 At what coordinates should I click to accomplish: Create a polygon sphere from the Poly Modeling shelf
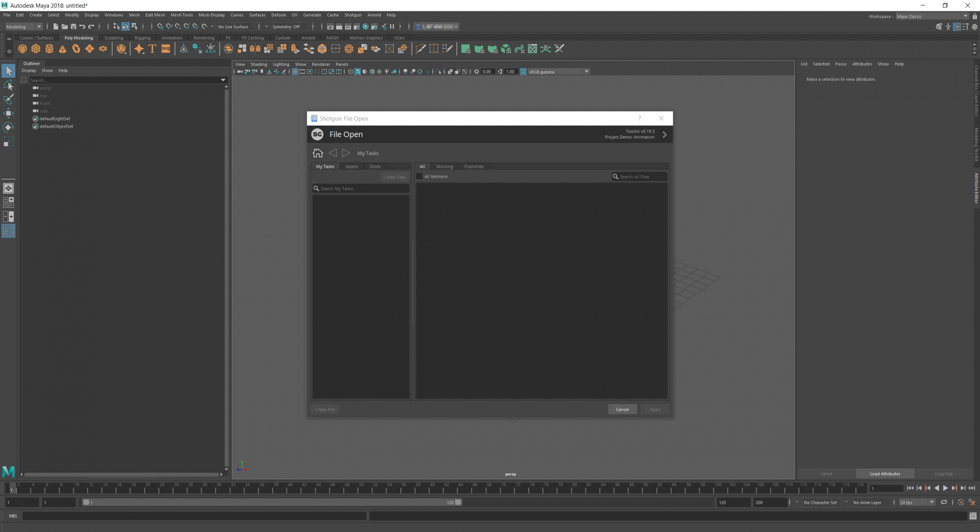(x=22, y=48)
